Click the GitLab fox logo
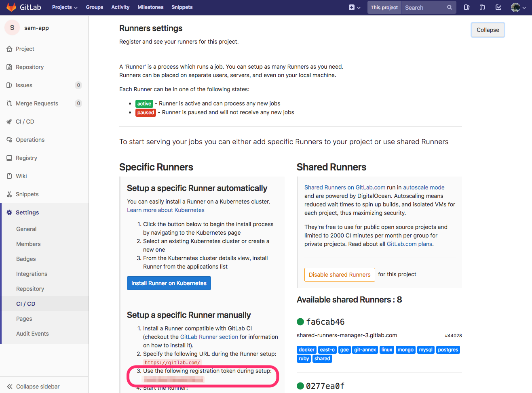Screen dimensions: 532x393 tap(11, 7)
